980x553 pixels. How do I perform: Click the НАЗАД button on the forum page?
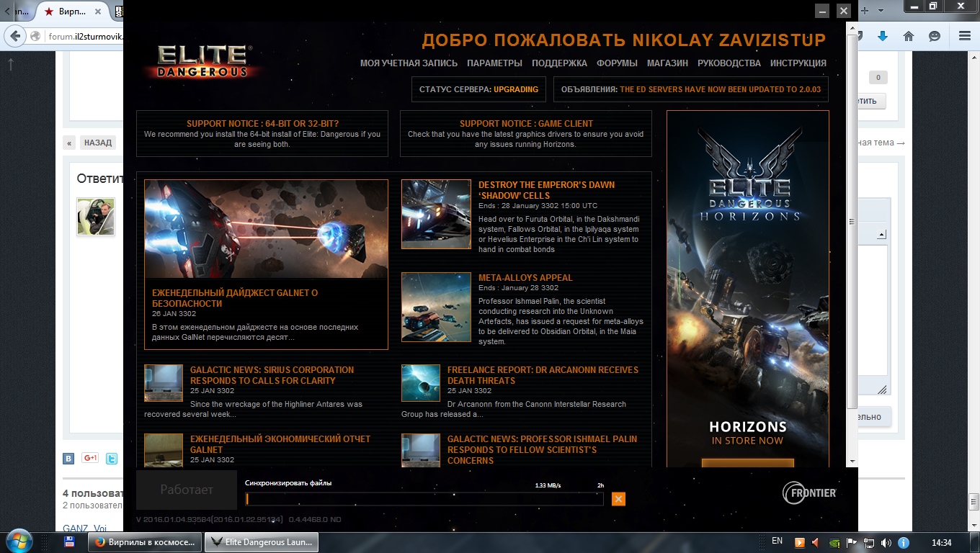point(98,143)
